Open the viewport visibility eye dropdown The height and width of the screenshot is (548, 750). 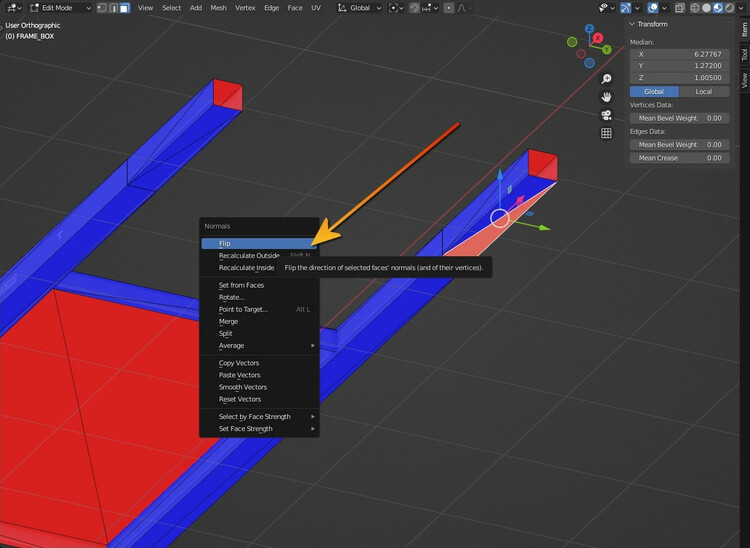[607, 8]
